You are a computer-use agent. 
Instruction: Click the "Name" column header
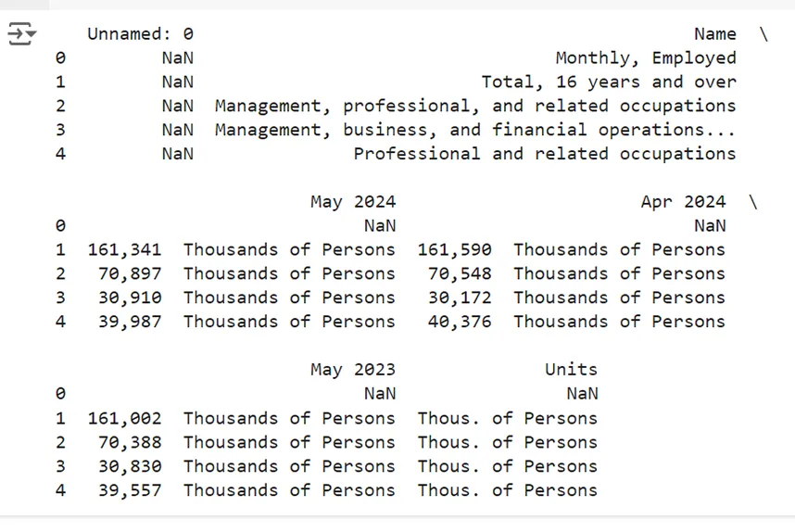[714, 34]
